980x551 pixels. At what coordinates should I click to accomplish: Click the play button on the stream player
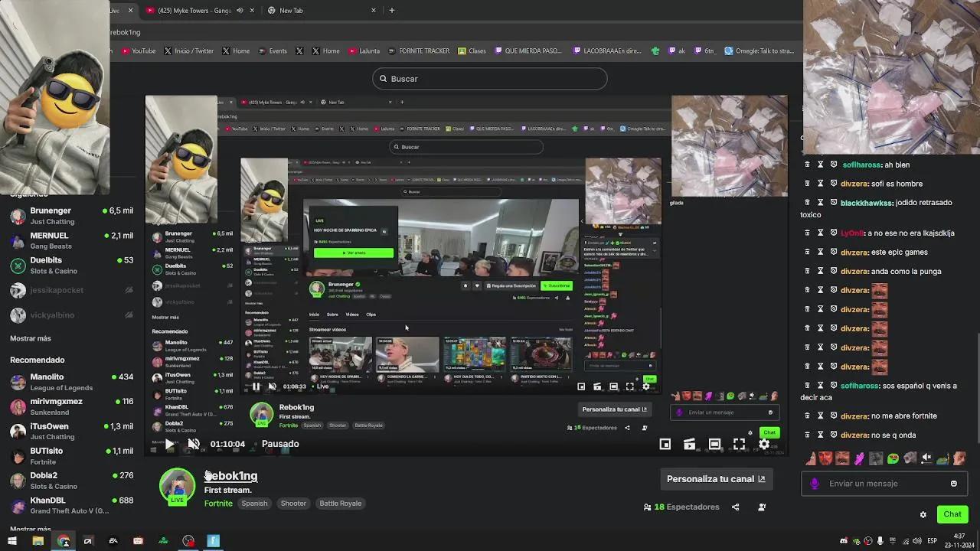tap(169, 444)
